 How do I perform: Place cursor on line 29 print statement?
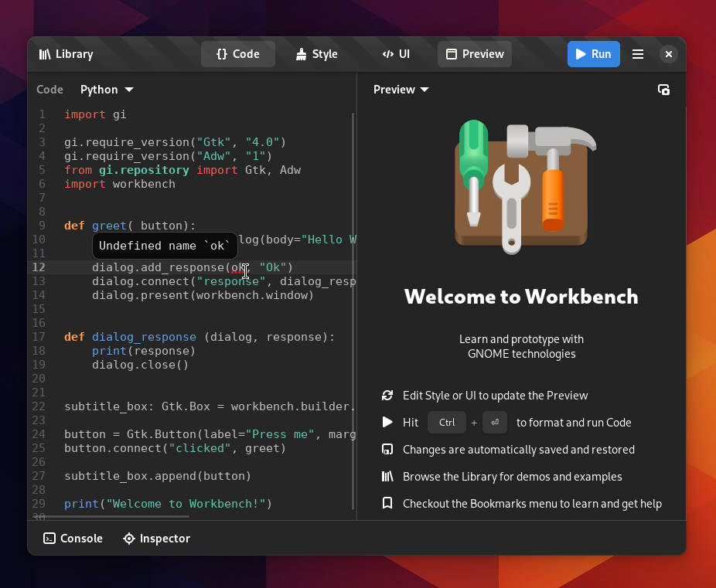[x=168, y=504]
